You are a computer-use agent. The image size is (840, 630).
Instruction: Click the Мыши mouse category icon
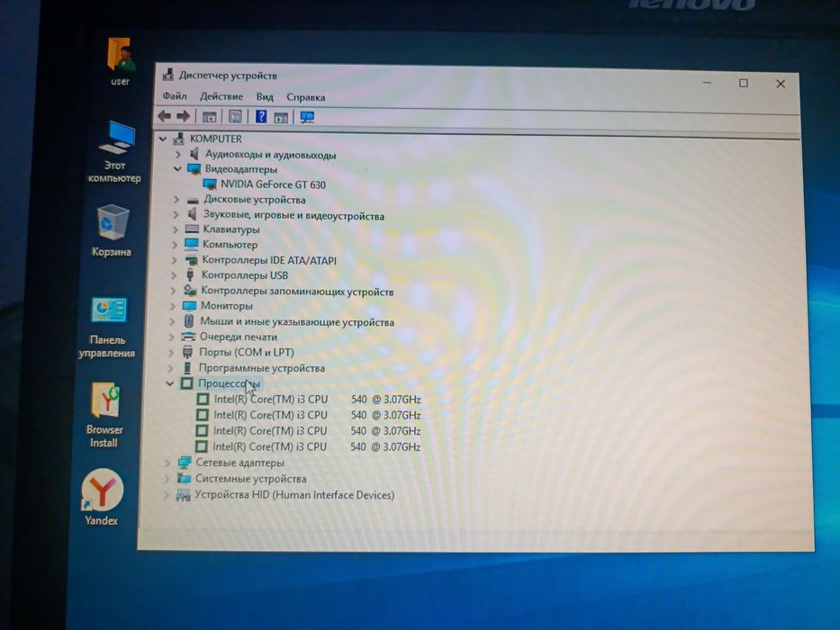coord(188,321)
